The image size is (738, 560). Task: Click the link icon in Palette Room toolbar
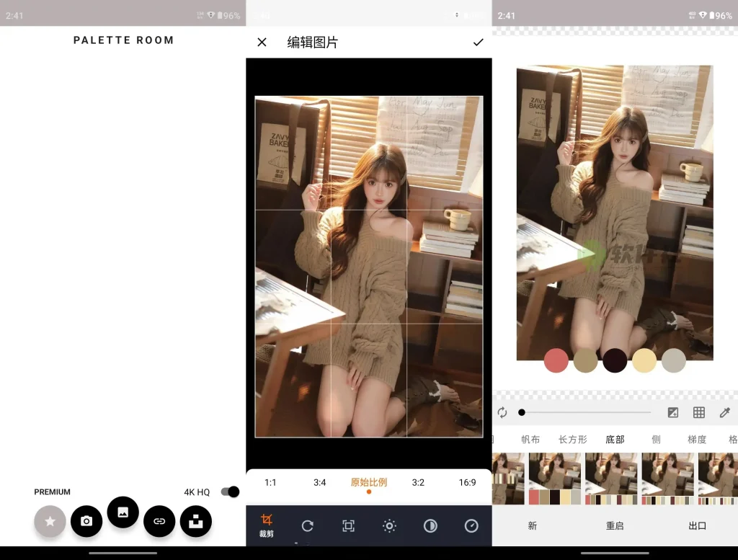click(159, 521)
